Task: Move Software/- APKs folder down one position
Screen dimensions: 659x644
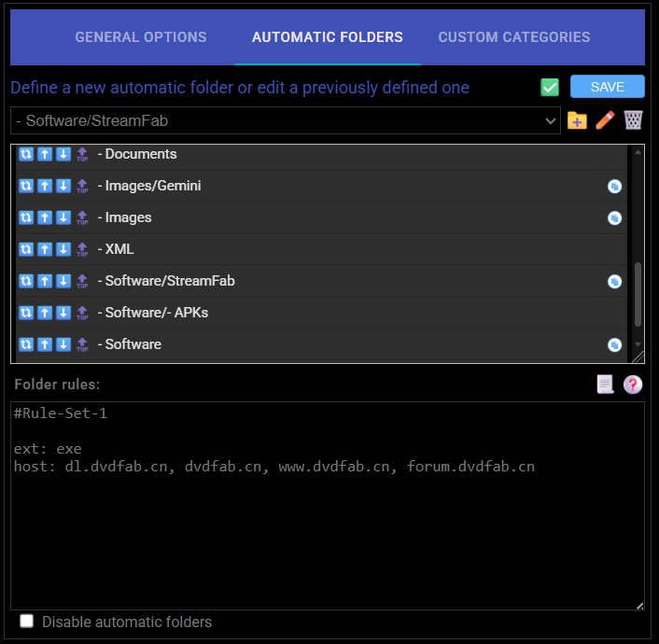Action: (63, 313)
